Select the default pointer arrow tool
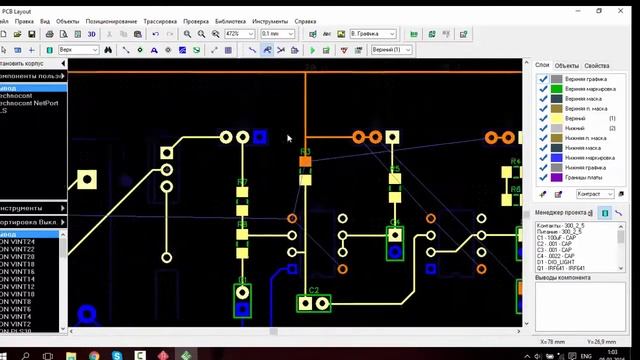The height and width of the screenshot is (360, 640). coord(4,50)
